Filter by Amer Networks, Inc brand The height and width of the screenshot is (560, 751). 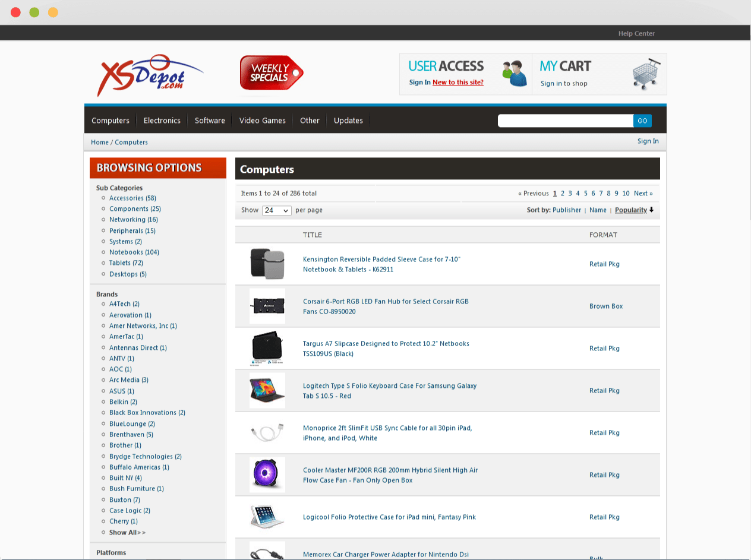[x=143, y=326]
